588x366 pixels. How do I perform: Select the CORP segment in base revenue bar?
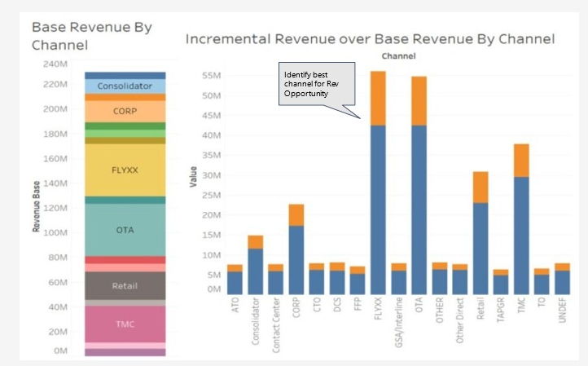pyautogui.click(x=125, y=111)
